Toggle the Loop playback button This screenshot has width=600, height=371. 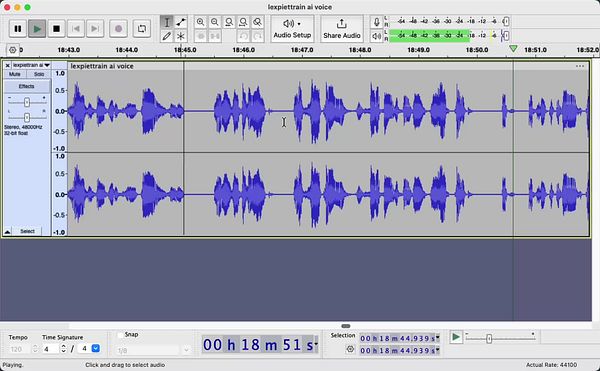142,29
